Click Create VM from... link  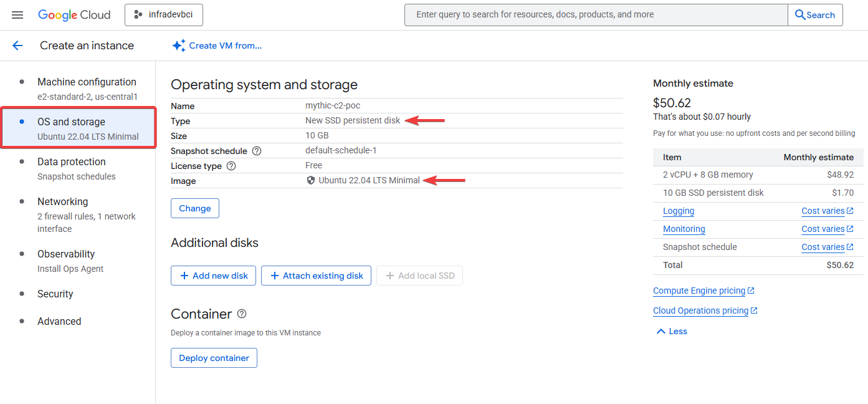pyautogui.click(x=226, y=46)
